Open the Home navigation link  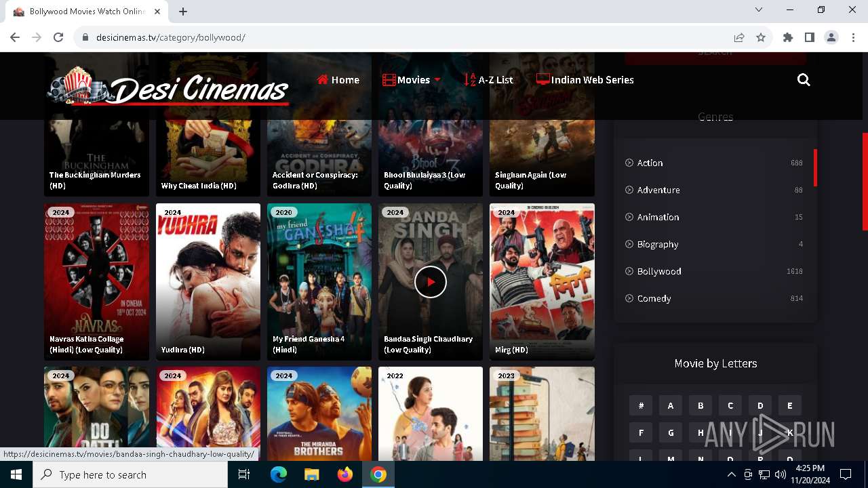point(338,80)
